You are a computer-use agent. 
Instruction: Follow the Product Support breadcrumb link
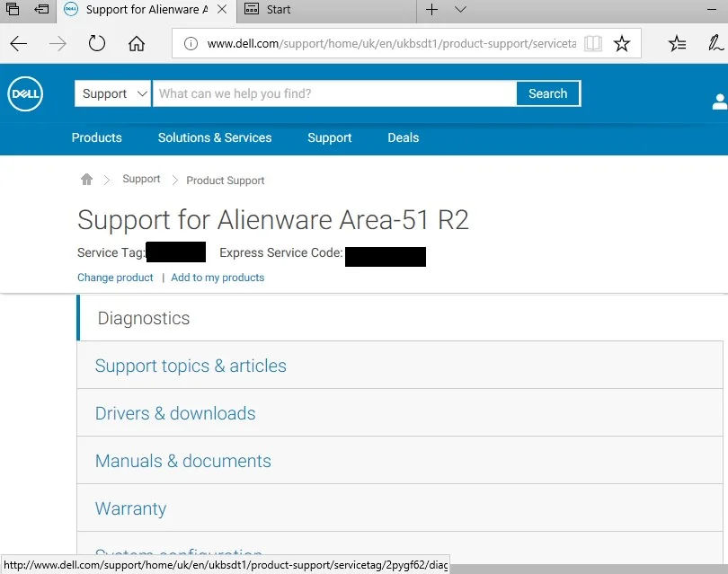(226, 181)
